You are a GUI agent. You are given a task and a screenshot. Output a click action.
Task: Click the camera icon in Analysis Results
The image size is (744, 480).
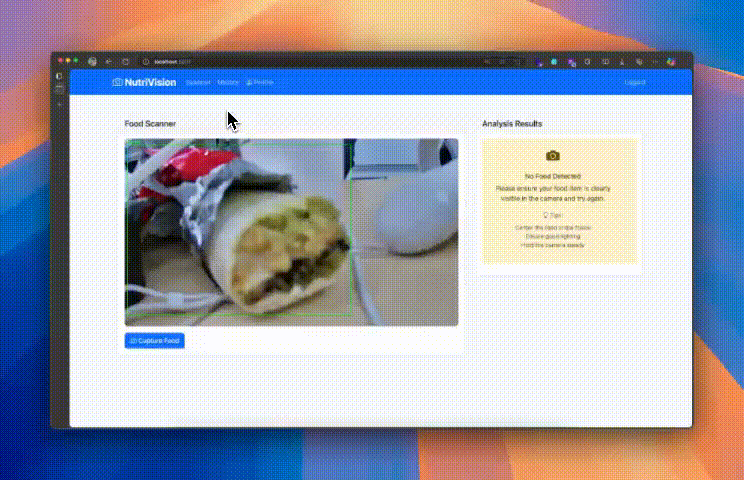tap(553, 156)
